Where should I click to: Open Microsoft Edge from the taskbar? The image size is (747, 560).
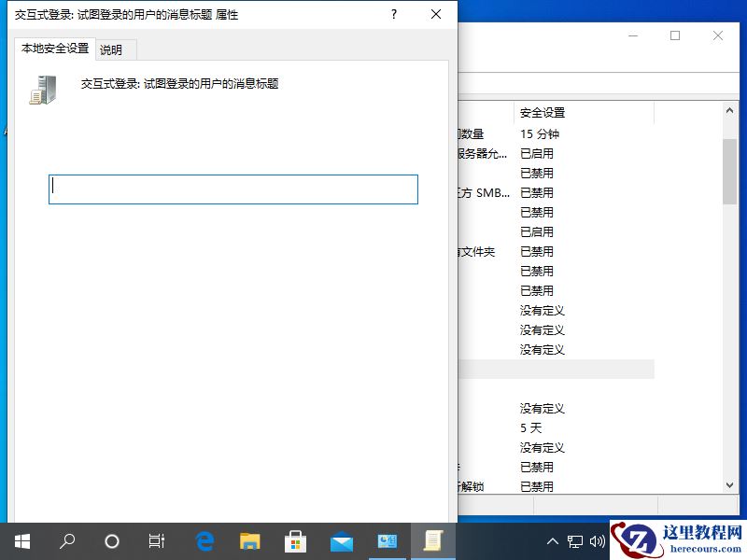[204, 541]
